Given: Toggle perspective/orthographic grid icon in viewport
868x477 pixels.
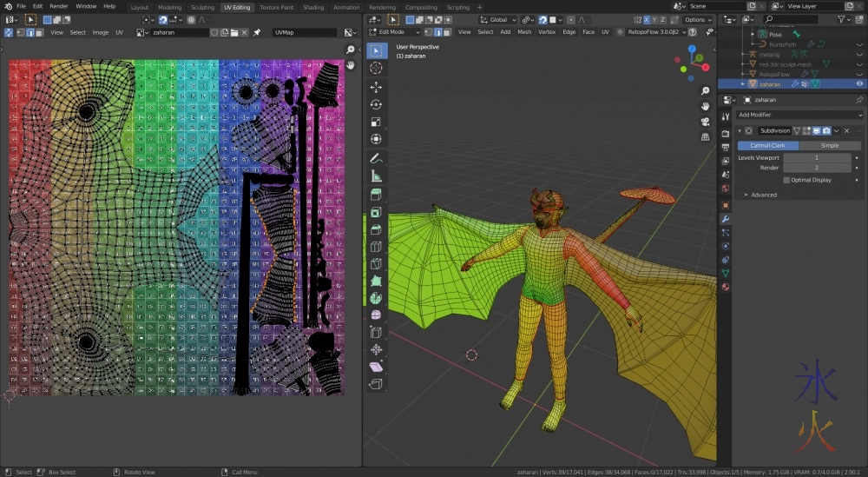Looking at the screenshot, I should click(x=706, y=136).
